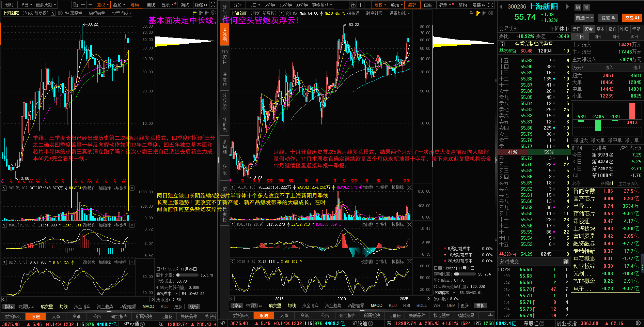Click the 提醒 alert button
Screen dimensions: 644x327
click(608, 17)
